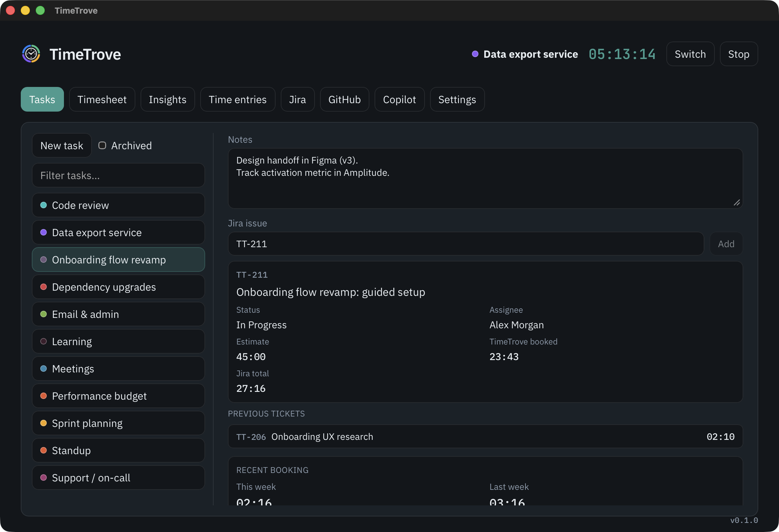Open the Support / on-call task

(x=118, y=478)
